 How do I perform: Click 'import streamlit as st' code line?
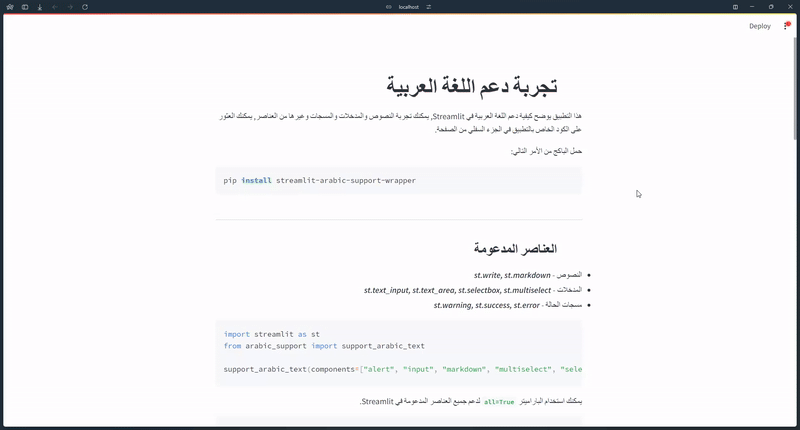(271, 335)
